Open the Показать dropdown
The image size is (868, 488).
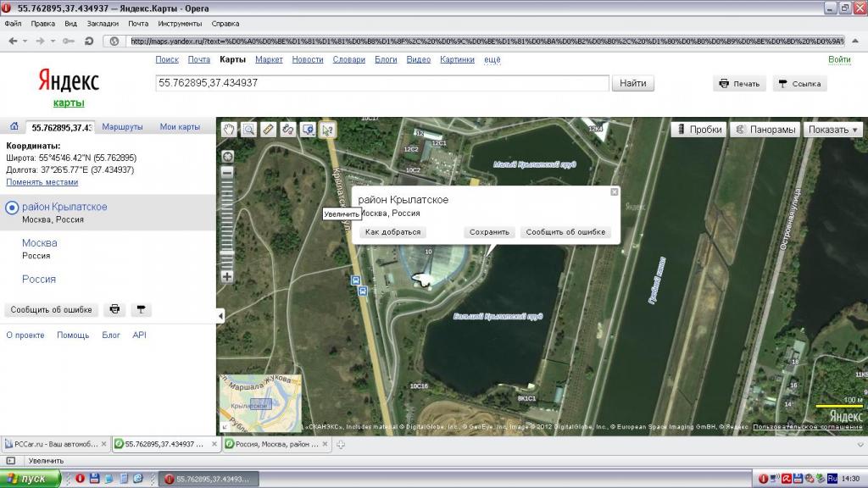point(833,130)
